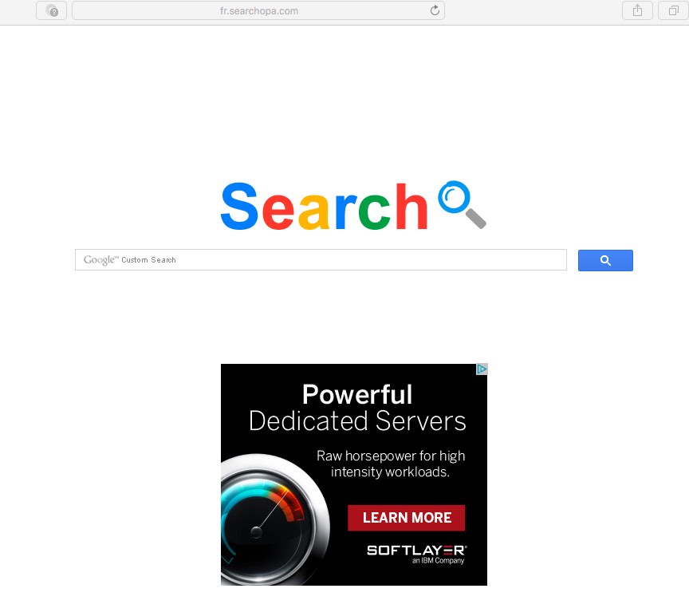The height and width of the screenshot is (616, 689).
Task: Click the extension icon left of address bar
Action: [x=51, y=10]
